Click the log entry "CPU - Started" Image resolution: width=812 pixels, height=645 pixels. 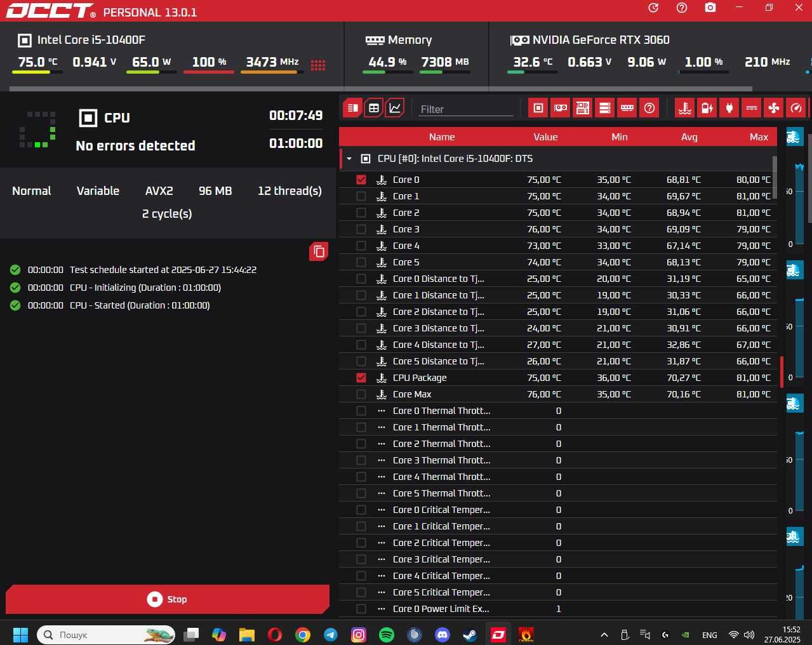[x=140, y=305]
